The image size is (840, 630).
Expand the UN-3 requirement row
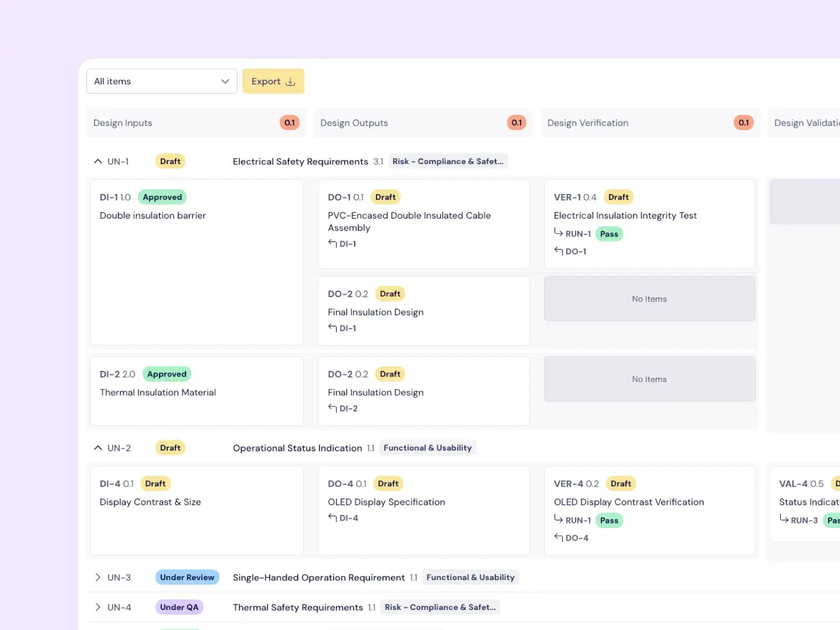[x=98, y=577]
